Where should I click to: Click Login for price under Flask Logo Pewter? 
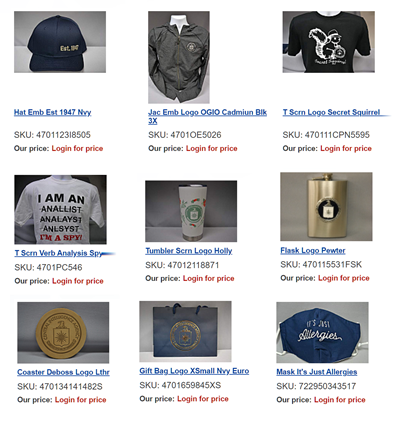(x=344, y=278)
